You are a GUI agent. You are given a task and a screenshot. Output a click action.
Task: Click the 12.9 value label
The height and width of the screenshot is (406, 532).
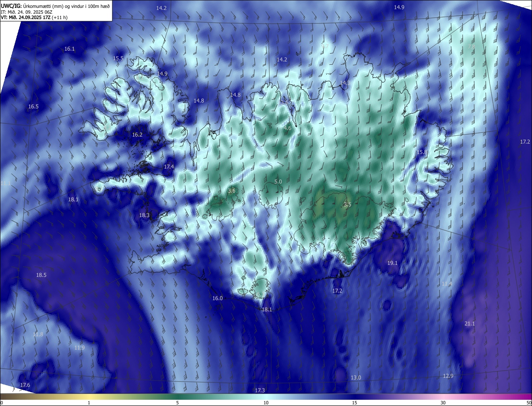pos(448,376)
